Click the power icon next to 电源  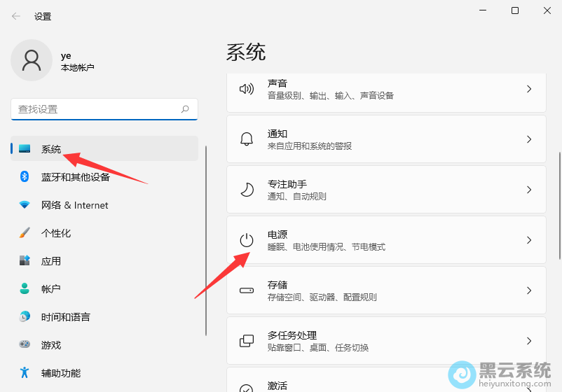pyautogui.click(x=246, y=240)
